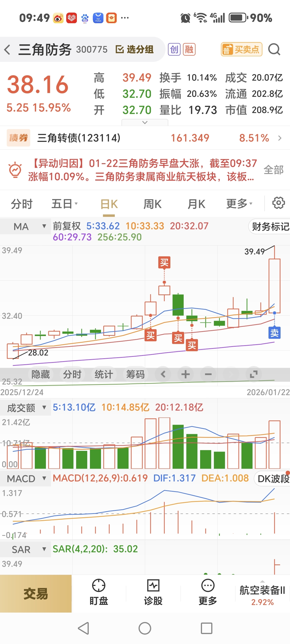Tap the Weibo notification icon in status bar

tap(58, 18)
